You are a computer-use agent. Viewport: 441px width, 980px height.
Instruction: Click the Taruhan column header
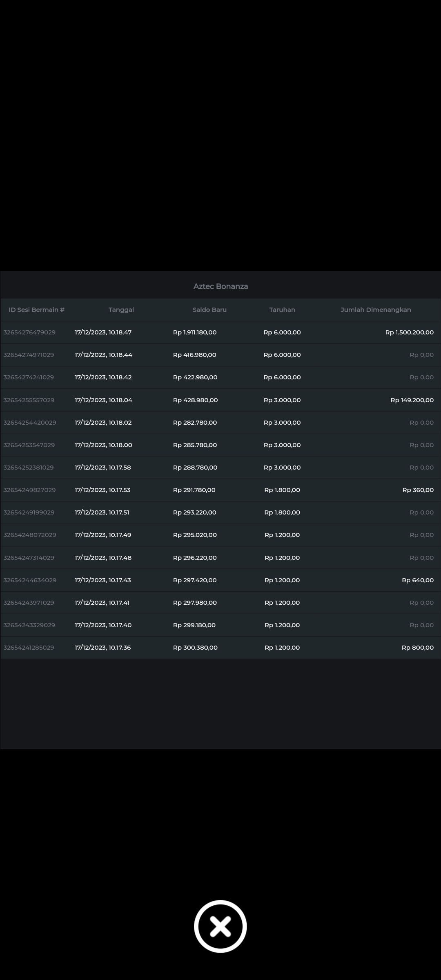(282, 310)
